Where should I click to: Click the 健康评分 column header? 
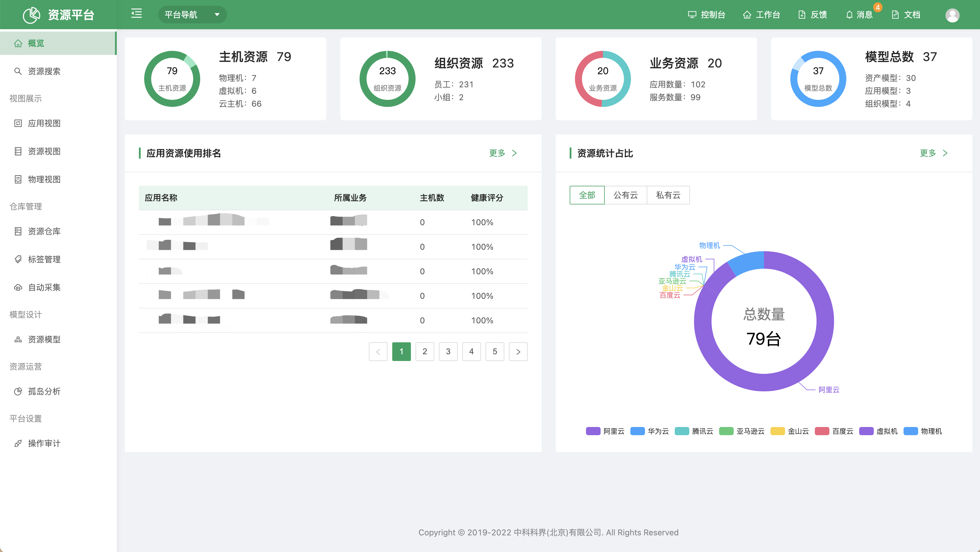(487, 197)
